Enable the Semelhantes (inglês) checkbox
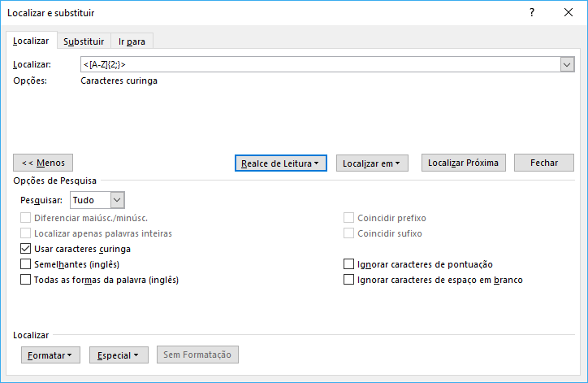588x383 pixels. [x=25, y=264]
